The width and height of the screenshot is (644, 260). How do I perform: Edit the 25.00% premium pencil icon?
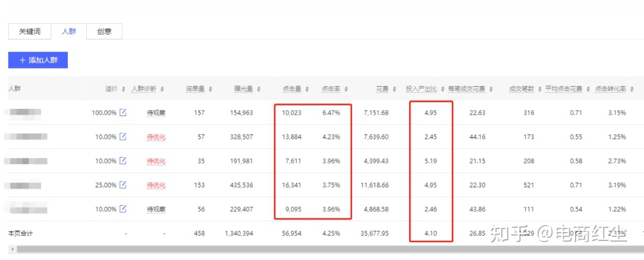[x=123, y=185]
